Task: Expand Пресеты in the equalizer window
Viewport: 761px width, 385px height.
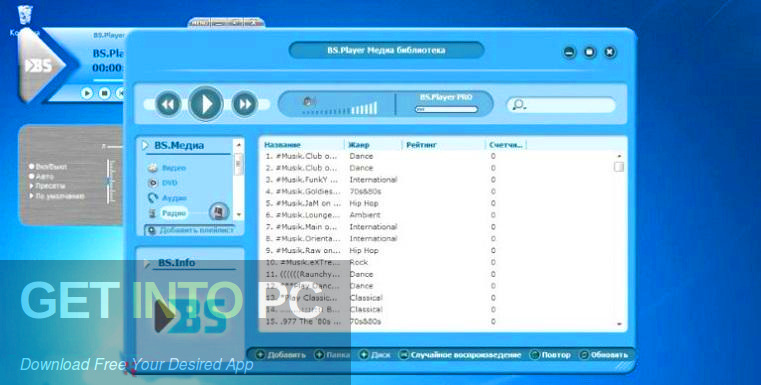Action: (48, 186)
